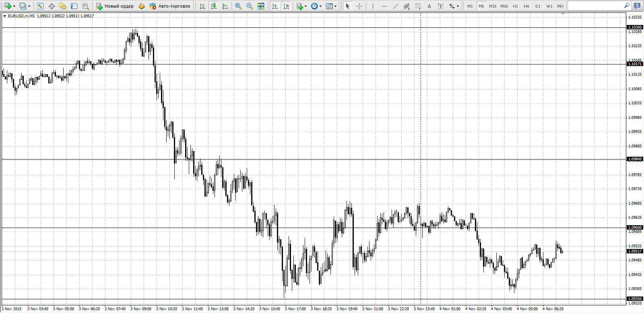Expand the Periods dropdown arrow
The width and height of the screenshot is (644, 313).
tap(321, 6)
